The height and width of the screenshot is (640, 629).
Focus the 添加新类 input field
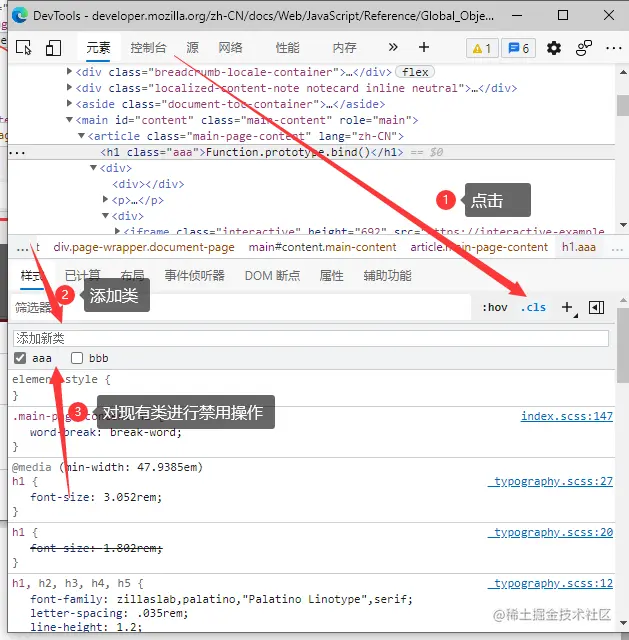[x=311, y=338]
